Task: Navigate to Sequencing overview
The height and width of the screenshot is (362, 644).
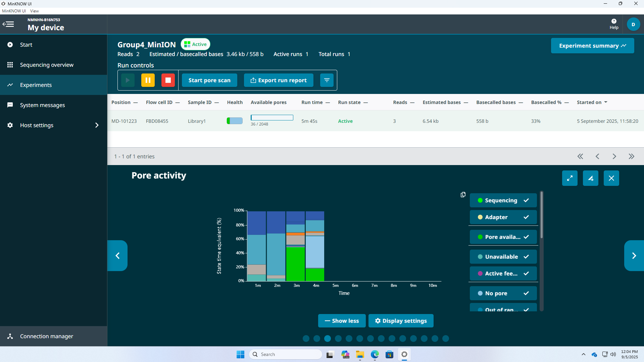Action: 47,65
